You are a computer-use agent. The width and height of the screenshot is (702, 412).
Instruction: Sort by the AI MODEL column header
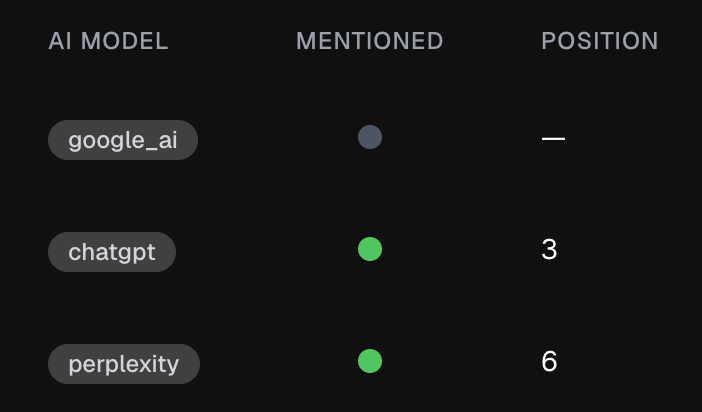[108, 41]
